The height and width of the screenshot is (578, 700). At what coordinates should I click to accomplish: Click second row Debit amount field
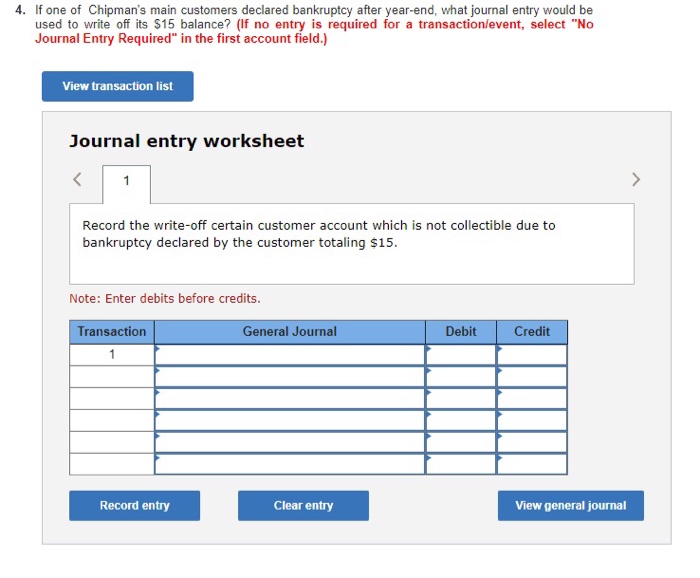point(461,377)
